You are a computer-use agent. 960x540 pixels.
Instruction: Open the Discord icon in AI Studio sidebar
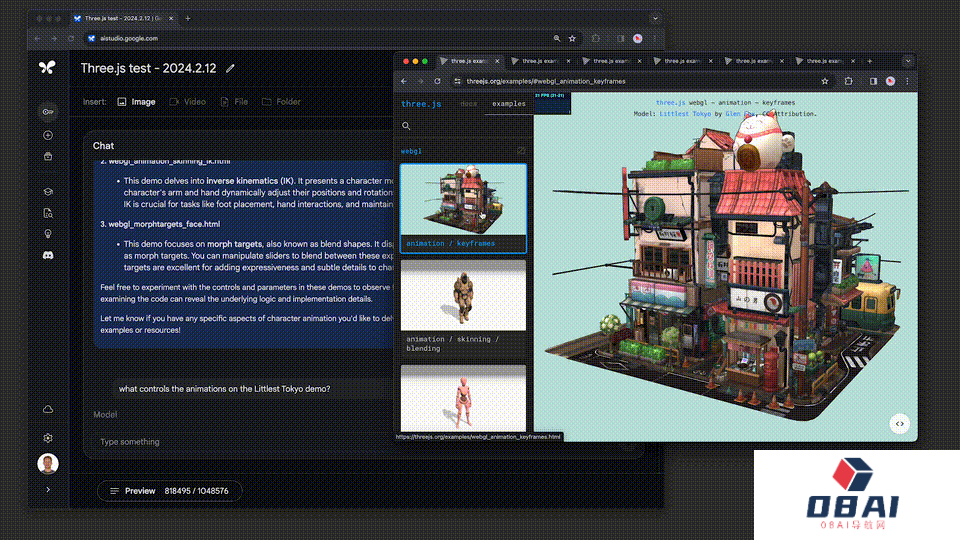pos(48,255)
